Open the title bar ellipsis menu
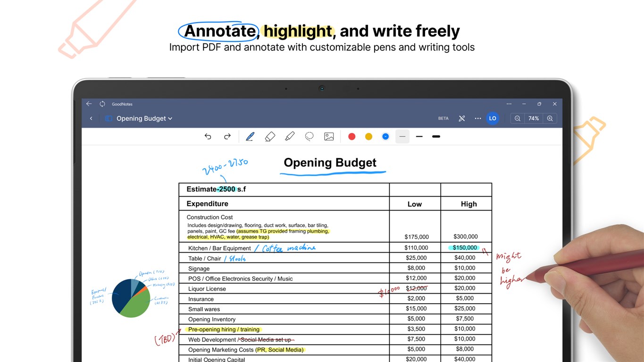Image resolution: width=644 pixels, height=362 pixels. [x=509, y=104]
